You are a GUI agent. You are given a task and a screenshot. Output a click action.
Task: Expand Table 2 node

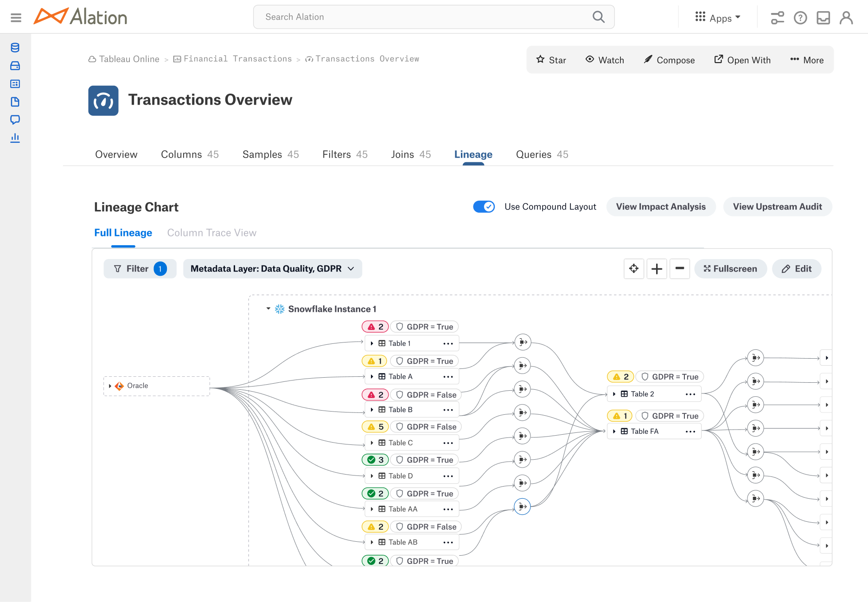coord(614,394)
